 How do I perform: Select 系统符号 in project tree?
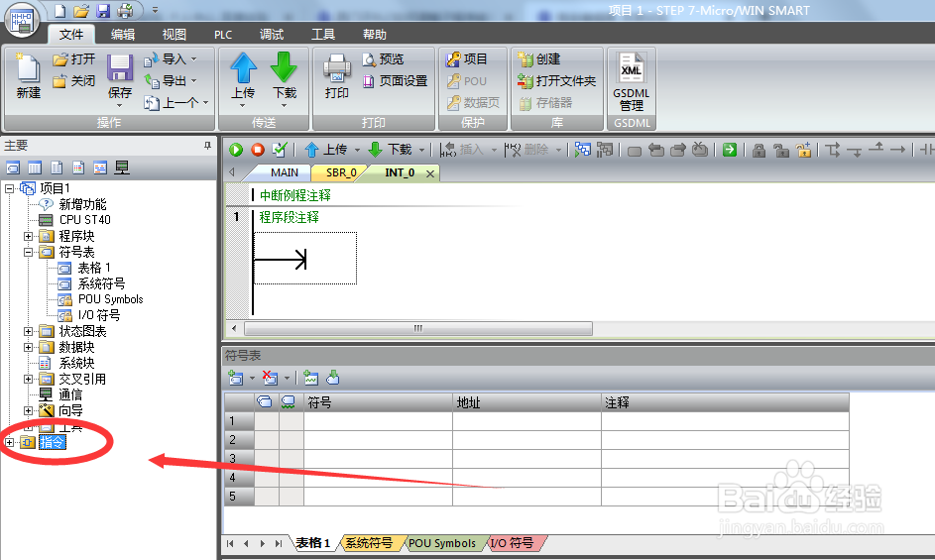101,283
